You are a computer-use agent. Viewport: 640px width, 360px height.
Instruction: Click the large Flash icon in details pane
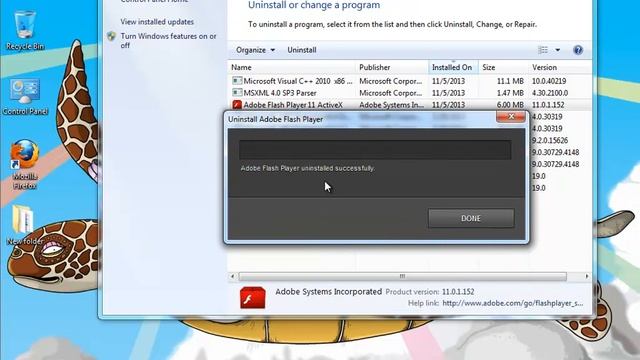click(253, 298)
